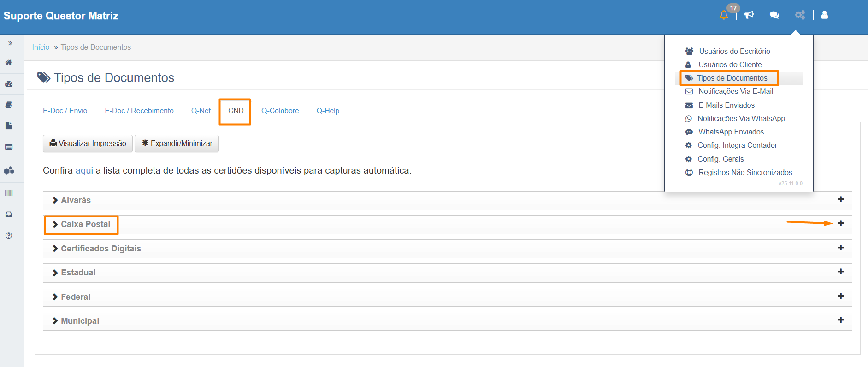Expand the Municipal plus icon
Image resolution: width=868 pixels, height=367 pixels.
click(x=841, y=320)
